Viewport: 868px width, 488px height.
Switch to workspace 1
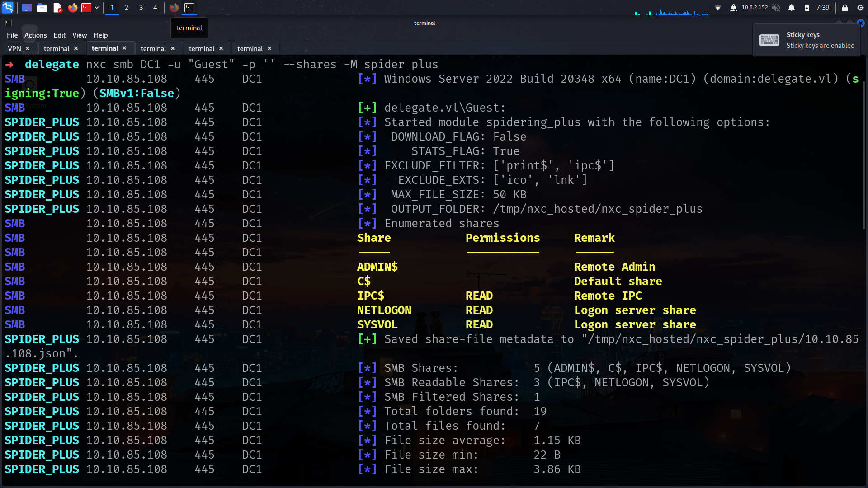[112, 8]
